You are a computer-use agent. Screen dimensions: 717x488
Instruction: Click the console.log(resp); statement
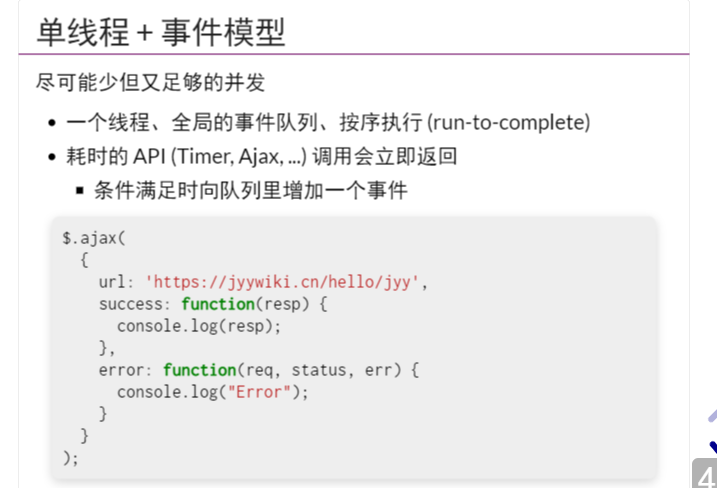coord(199,326)
